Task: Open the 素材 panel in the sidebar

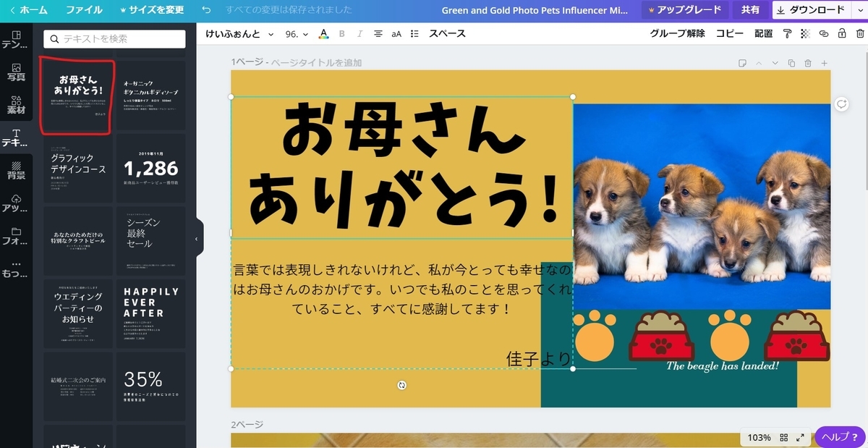Action: [14, 105]
